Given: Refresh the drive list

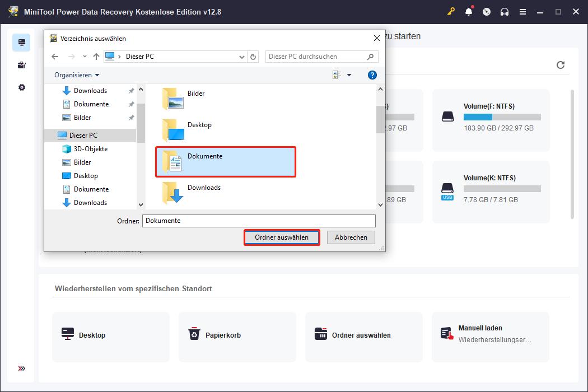Looking at the screenshot, I should 561,64.
